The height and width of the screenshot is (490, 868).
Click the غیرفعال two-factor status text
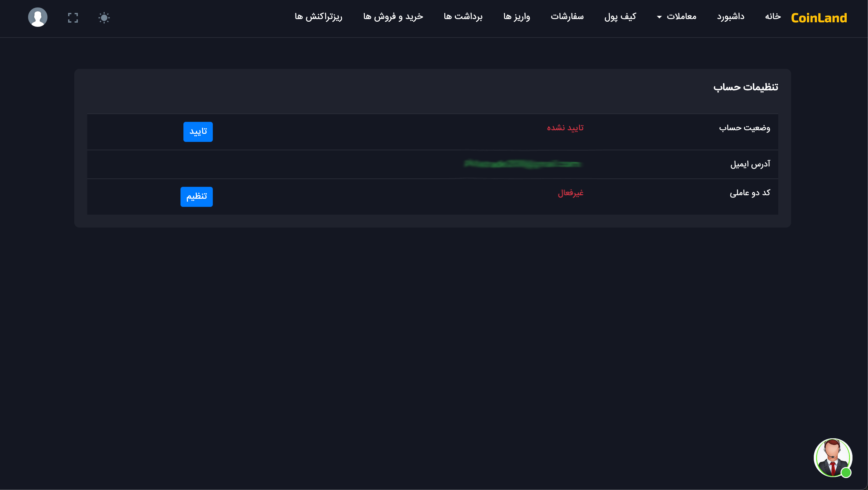pos(571,193)
